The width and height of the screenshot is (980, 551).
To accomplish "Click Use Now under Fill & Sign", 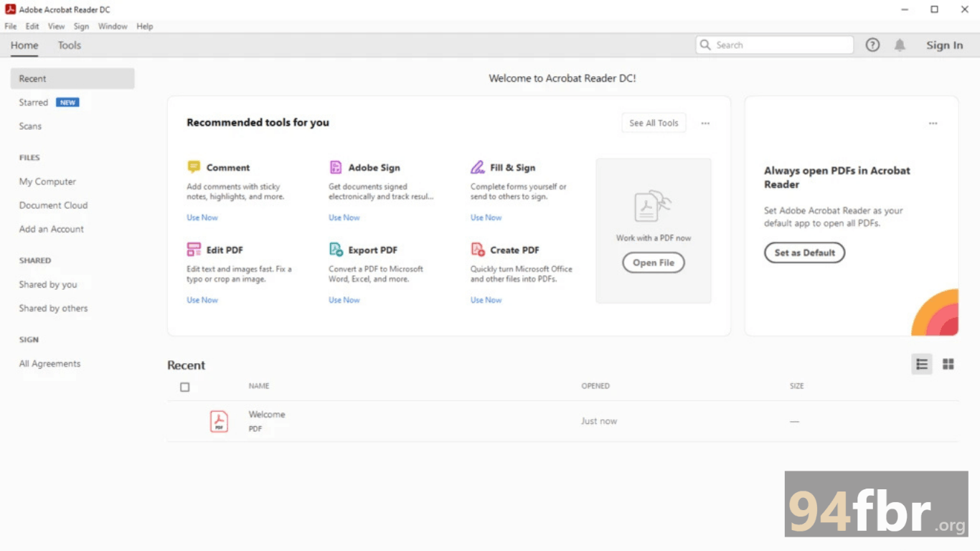I will pyautogui.click(x=486, y=217).
